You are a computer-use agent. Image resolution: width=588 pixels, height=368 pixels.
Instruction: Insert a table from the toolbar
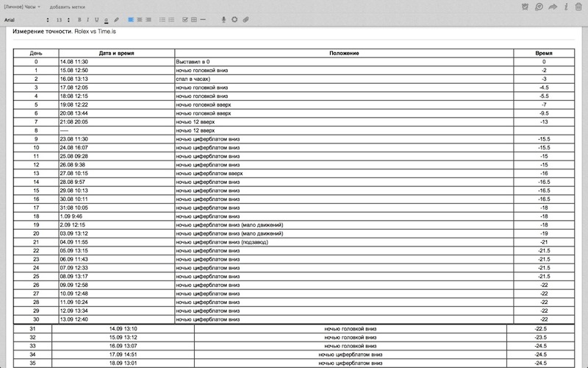194,19
